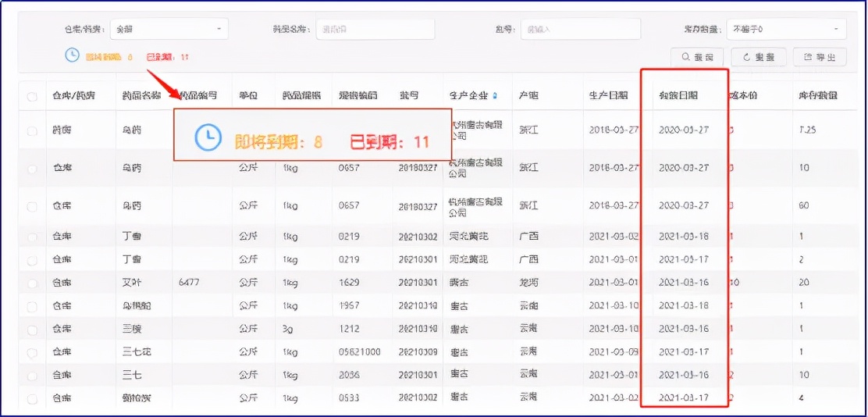Viewport: 868px width, 417px height.
Task: Open the 仓库/药房 dropdown showing 全部
Action: [169, 29]
